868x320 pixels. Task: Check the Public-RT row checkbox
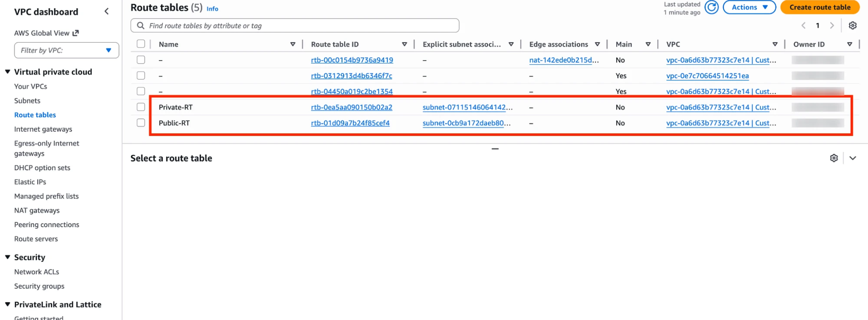coord(141,123)
